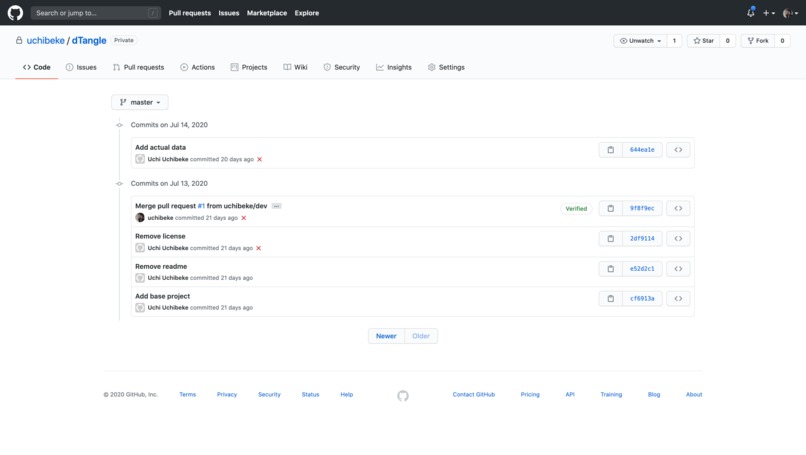Switch to the repository Security tab
Image resolution: width=806 pixels, height=455 pixels.
[x=342, y=67]
